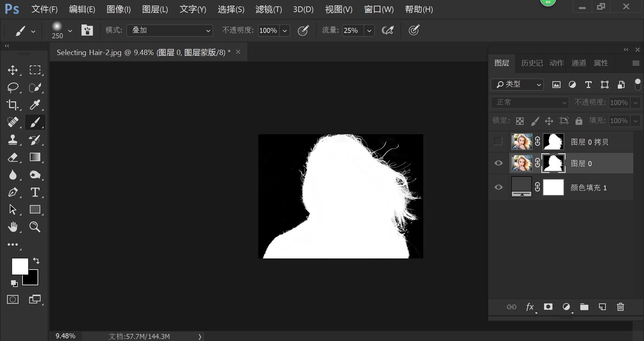Activate the Zoom tool
Image resolution: width=644 pixels, height=341 pixels.
35,227
